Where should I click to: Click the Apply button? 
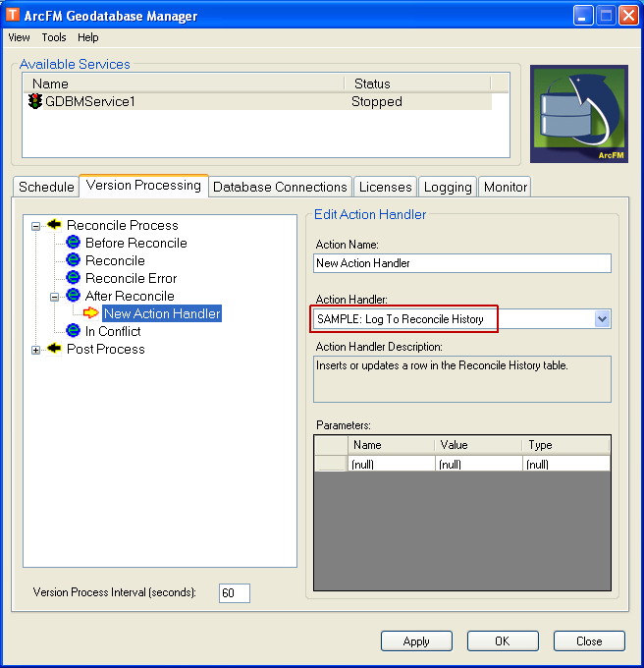(x=416, y=641)
